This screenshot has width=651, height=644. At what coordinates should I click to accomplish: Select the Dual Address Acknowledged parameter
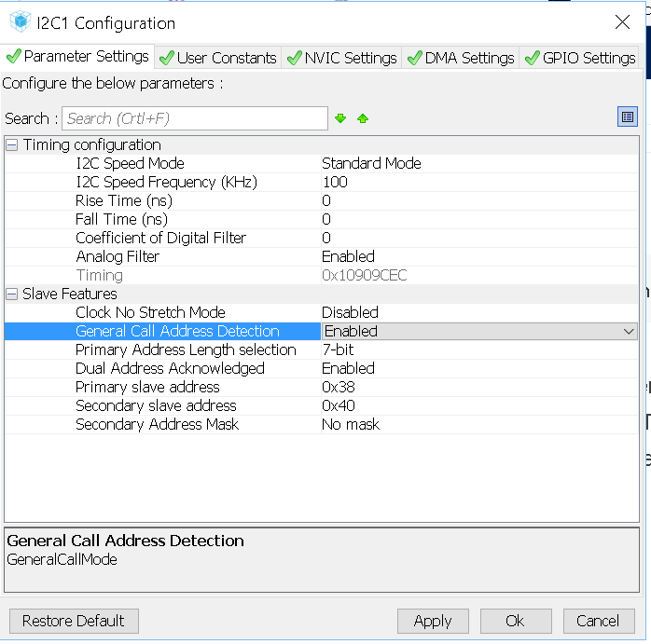pyautogui.click(x=171, y=368)
